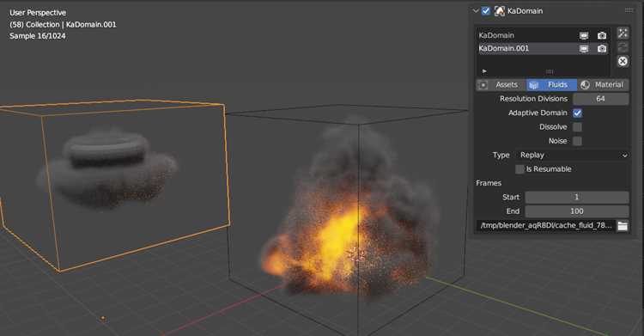Image resolution: width=644 pixels, height=336 pixels.
Task: Click the Start frame field
Action: pyautogui.click(x=577, y=197)
